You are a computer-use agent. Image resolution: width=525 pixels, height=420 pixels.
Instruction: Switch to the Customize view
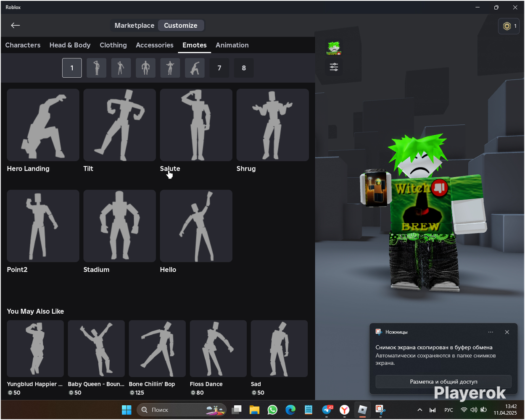[181, 26]
